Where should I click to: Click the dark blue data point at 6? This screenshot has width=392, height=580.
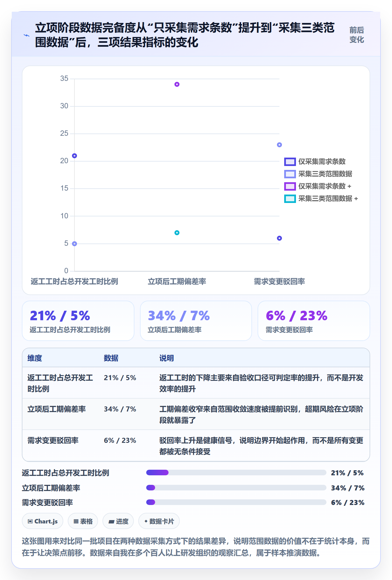coord(279,238)
